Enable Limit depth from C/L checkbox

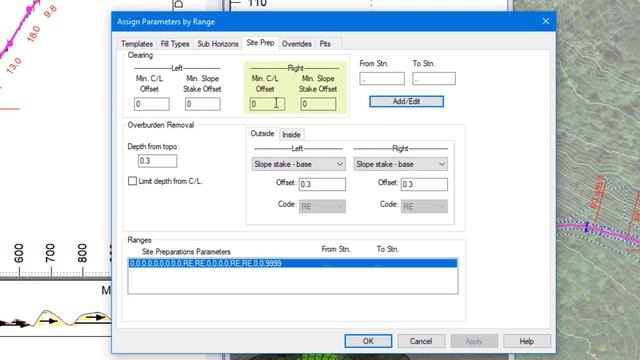132,181
